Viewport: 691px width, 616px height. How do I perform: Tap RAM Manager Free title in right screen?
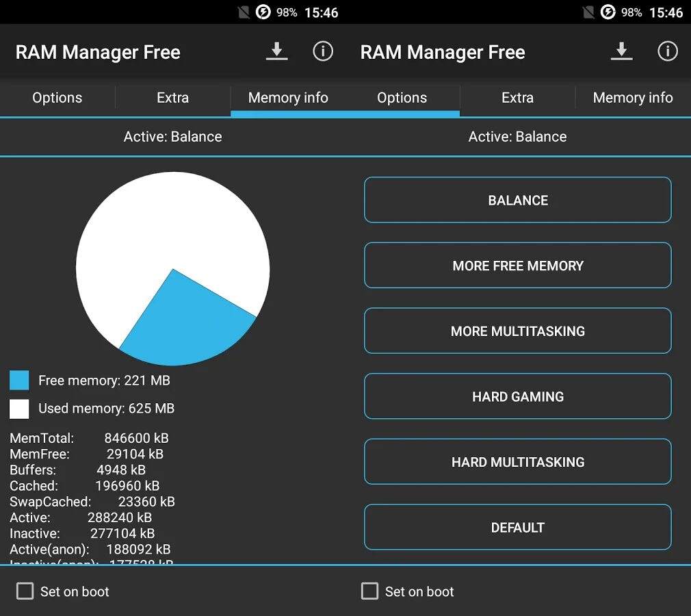tap(443, 52)
